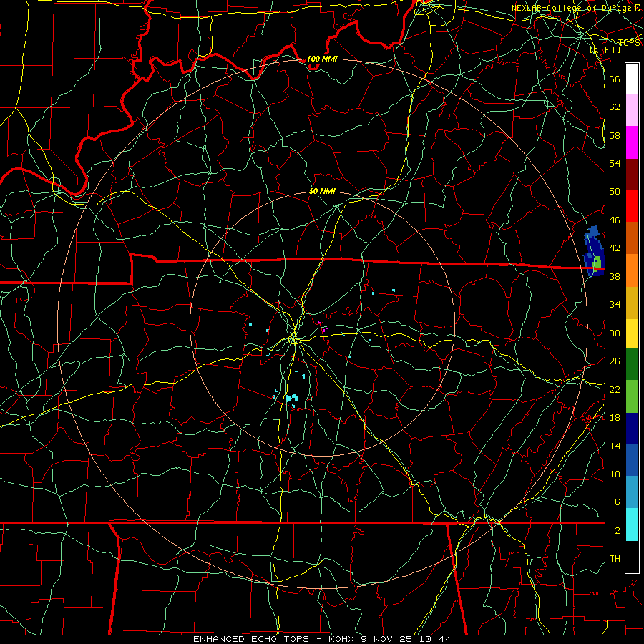Click the burnt orange legend color band

(632, 238)
